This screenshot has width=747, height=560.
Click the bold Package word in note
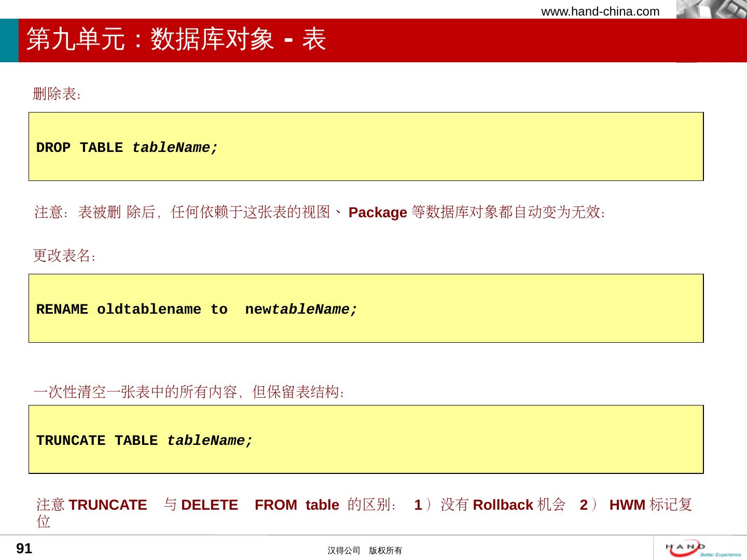point(377,213)
